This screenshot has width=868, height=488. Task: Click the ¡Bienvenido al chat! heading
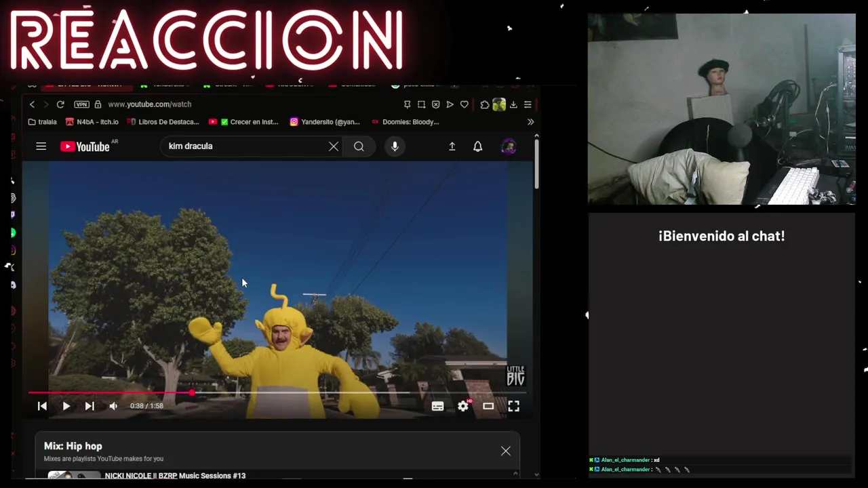(722, 236)
